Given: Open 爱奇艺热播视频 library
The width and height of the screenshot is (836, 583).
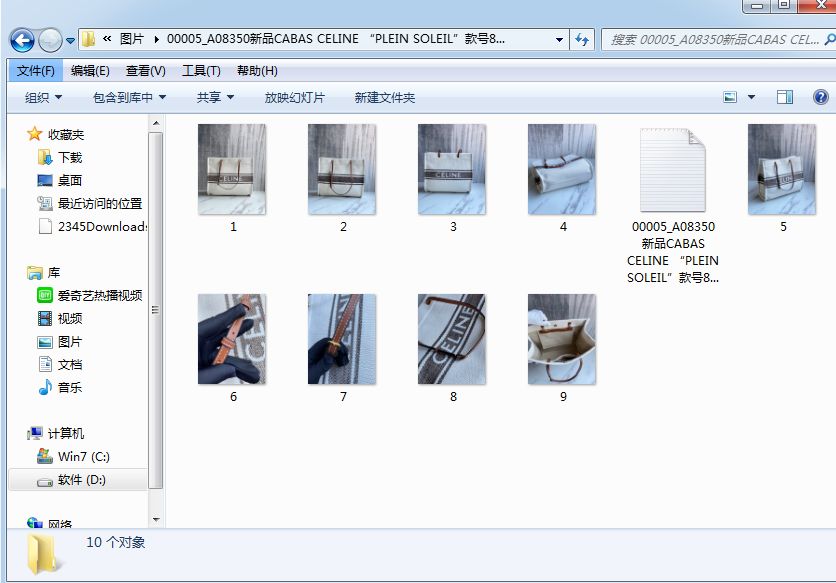Looking at the screenshot, I should click(100, 296).
